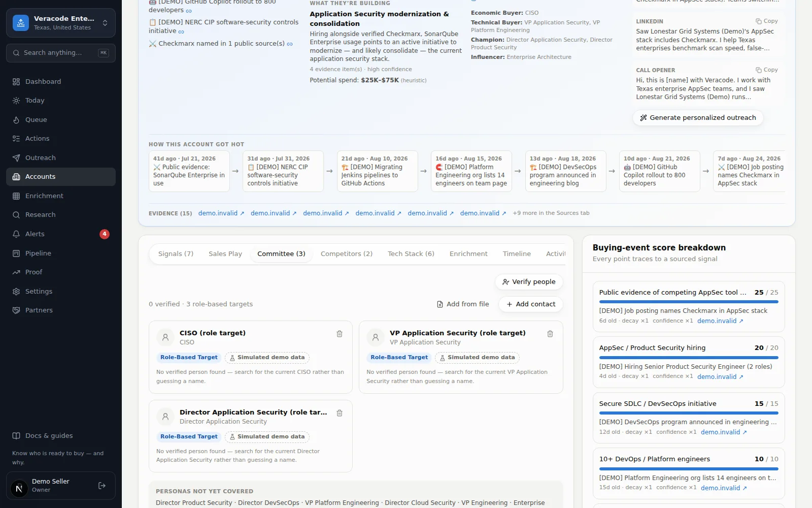This screenshot has height=508, width=812.
Task: View the Competitors (2) tab
Action: point(347,254)
